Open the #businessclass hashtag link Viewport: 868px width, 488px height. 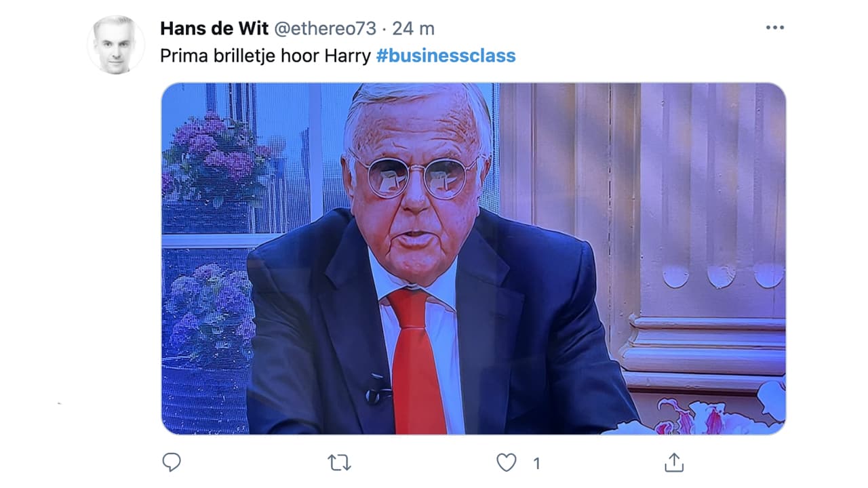(446, 56)
